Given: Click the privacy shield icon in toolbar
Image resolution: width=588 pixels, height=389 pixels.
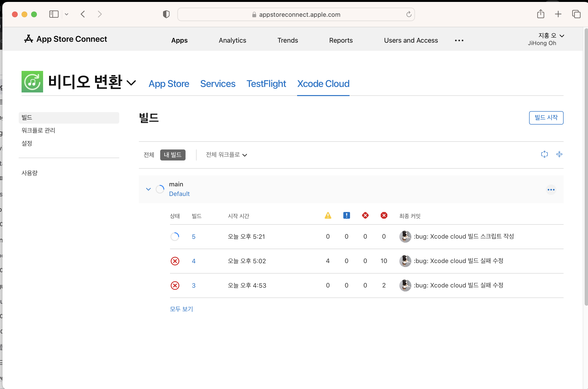Looking at the screenshot, I should point(166,14).
